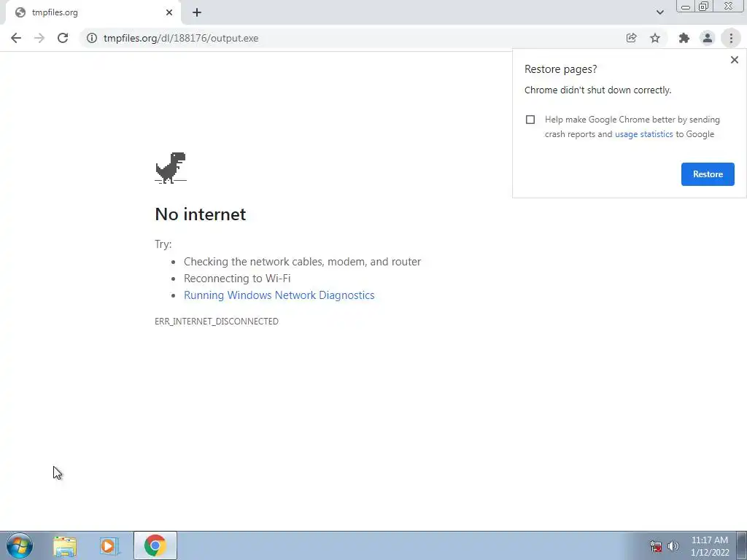Open the volume speaker tray icon
Image resolution: width=747 pixels, height=560 pixels.
point(673,546)
